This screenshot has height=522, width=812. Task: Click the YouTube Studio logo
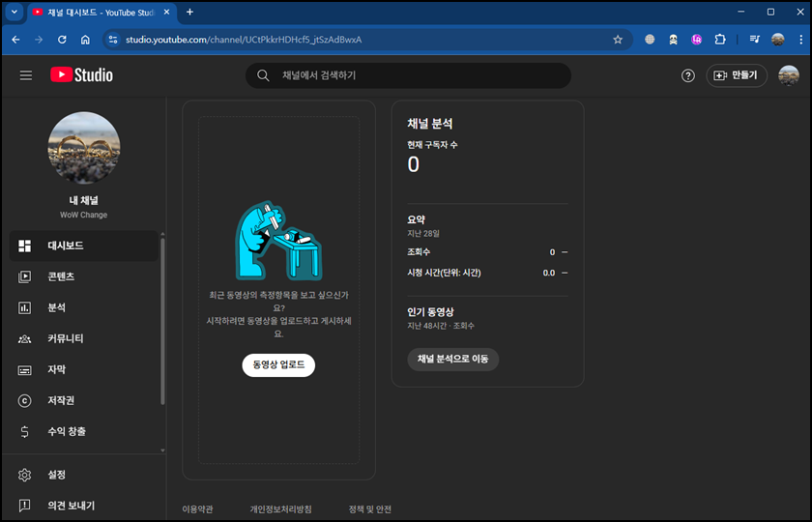pos(81,75)
